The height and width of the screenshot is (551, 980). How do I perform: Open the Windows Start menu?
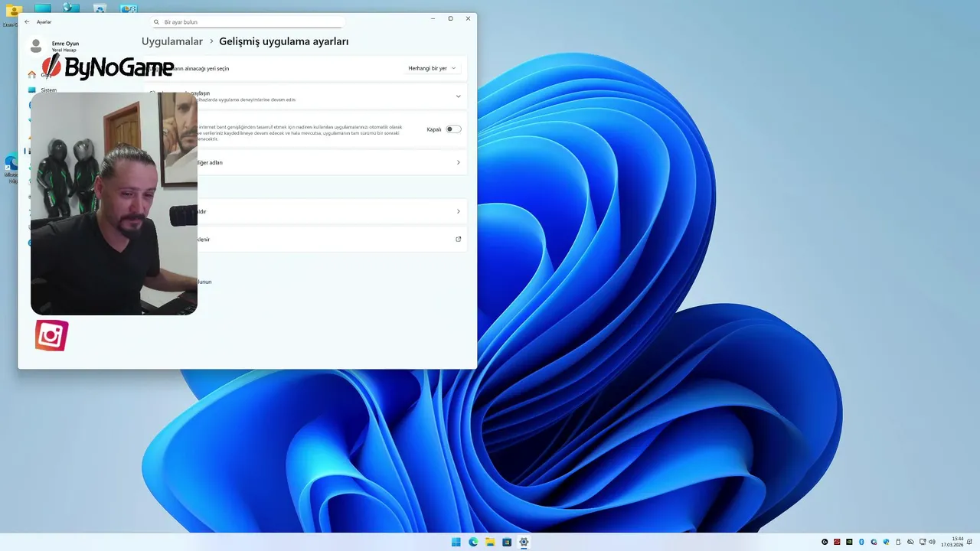pos(456,542)
